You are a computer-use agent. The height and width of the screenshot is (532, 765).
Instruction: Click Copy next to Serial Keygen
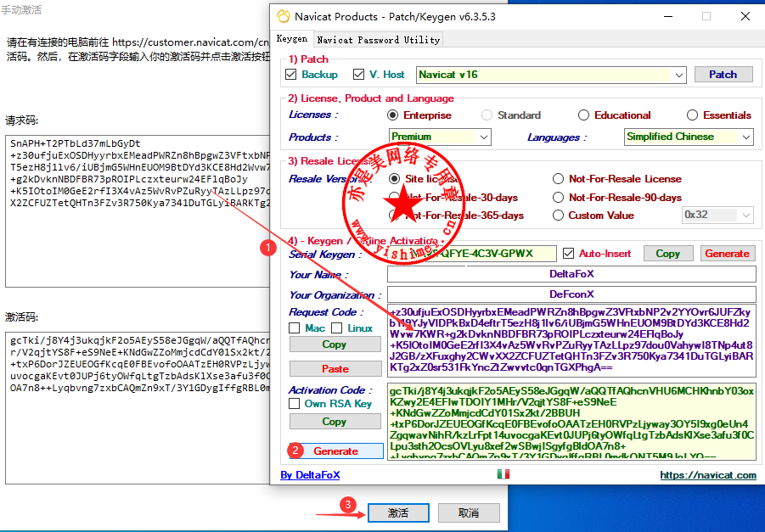668,254
